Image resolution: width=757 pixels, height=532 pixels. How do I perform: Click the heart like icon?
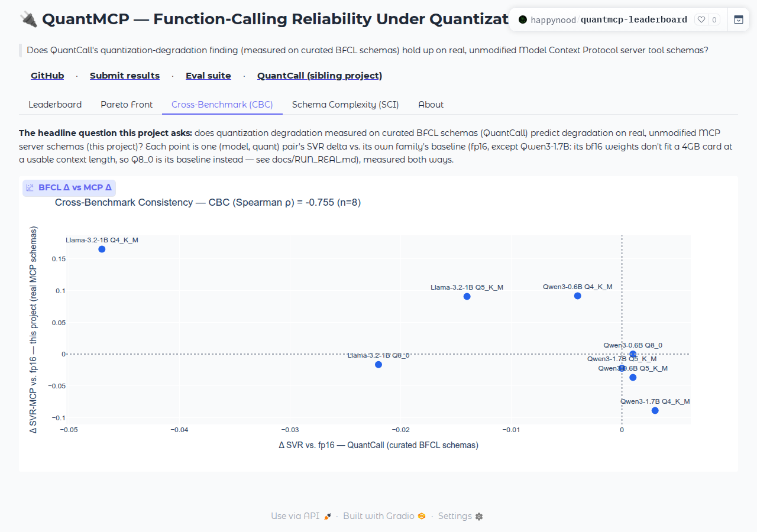tap(701, 20)
